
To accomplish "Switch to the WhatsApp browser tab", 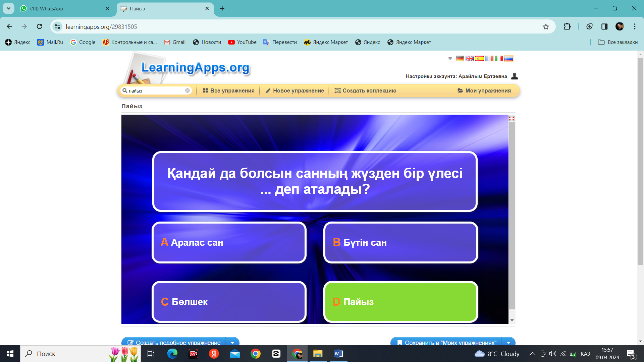I will 64,8.
